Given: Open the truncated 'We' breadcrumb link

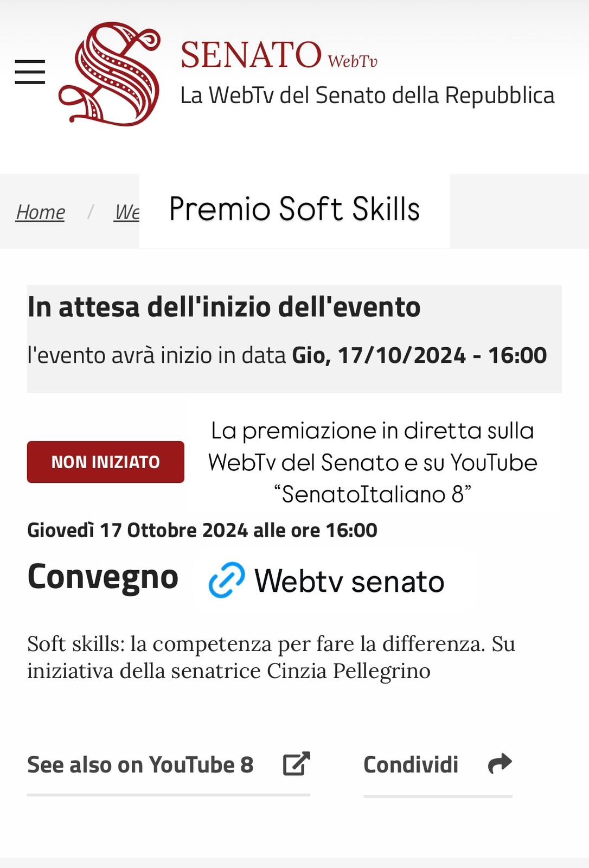Looking at the screenshot, I should pos(127,212).
